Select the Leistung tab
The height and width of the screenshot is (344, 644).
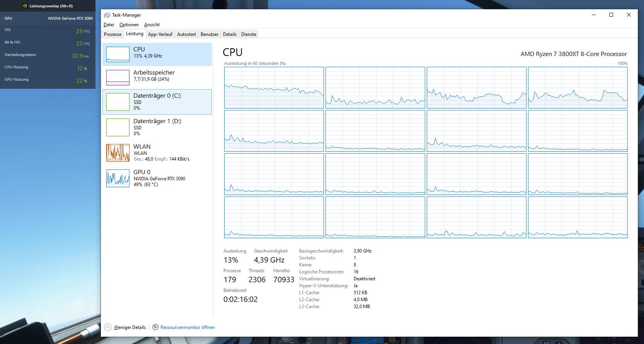pos(135,34)
